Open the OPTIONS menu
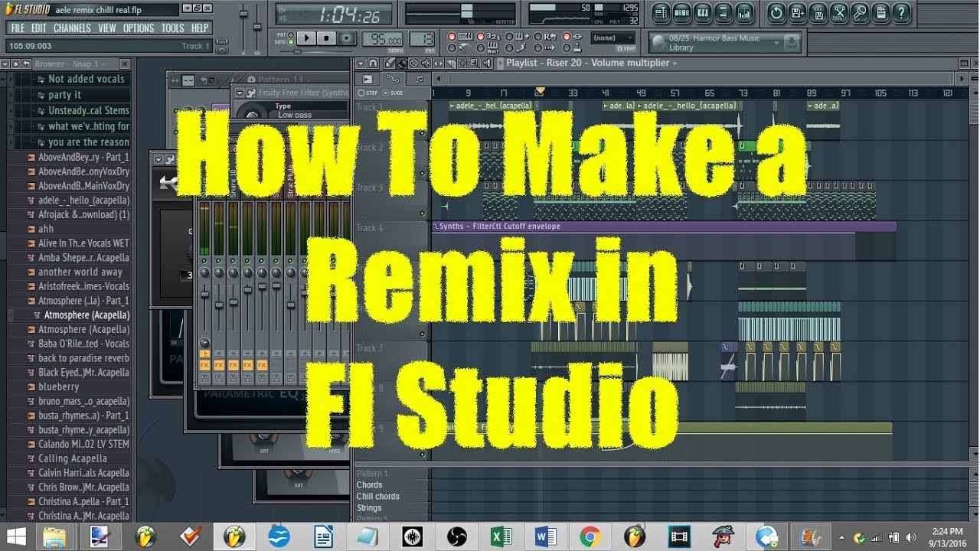 139,28
